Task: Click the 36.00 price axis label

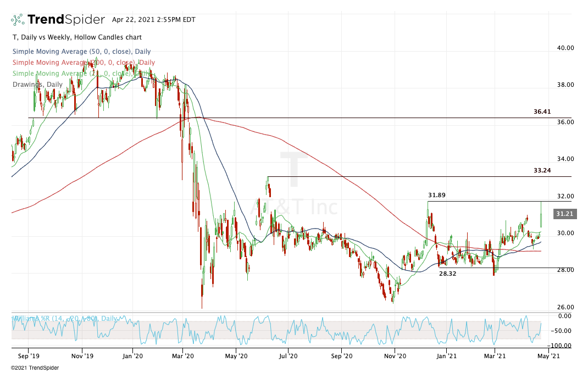Action: tap(565, 122)
